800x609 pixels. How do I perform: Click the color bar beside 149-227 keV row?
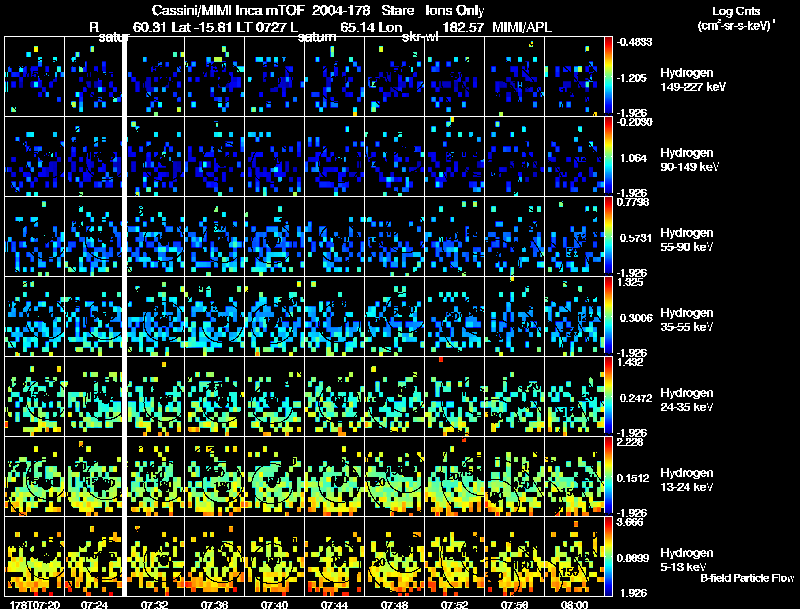[x=608, y=75]
